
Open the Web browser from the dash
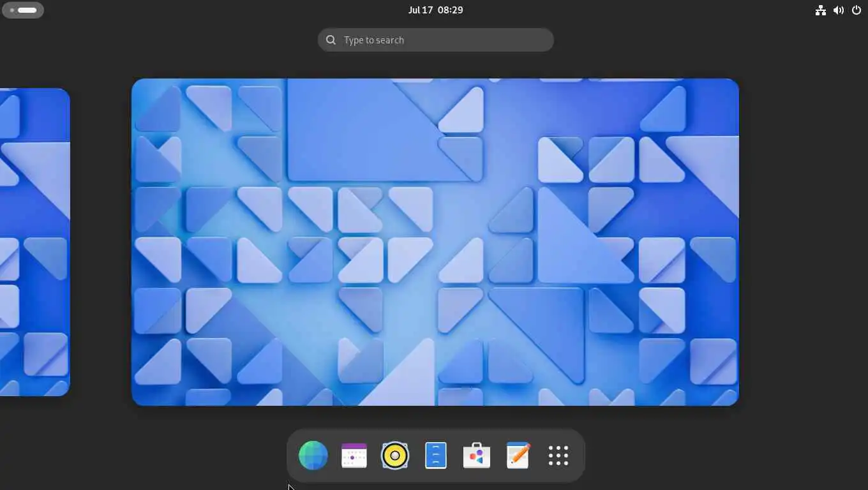[313, 456]
